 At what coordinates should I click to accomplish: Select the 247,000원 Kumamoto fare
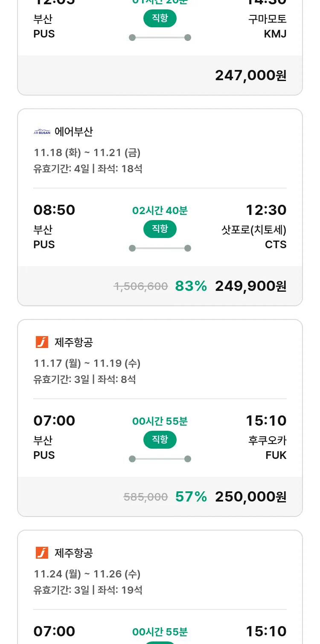pos(250,75)
